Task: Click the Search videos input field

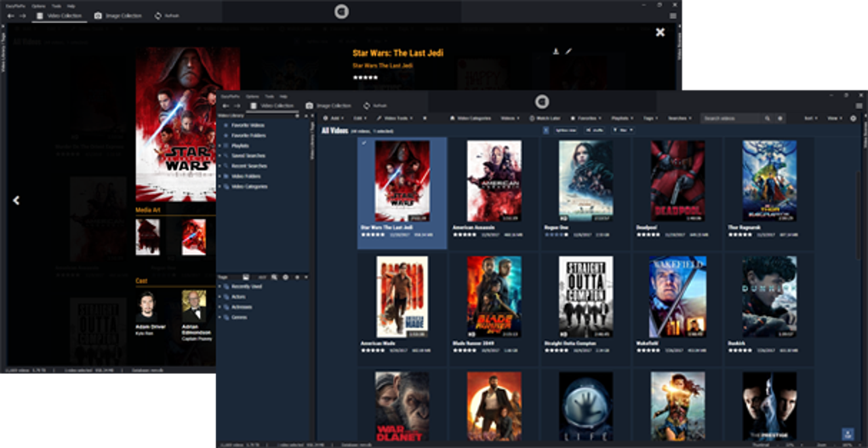Action: (732, 118)
